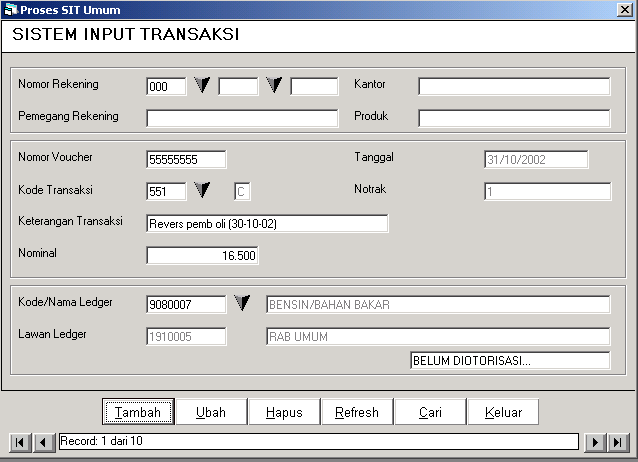
Task: Click the RAB UMUM ledger name field
Action: point(438,336)
